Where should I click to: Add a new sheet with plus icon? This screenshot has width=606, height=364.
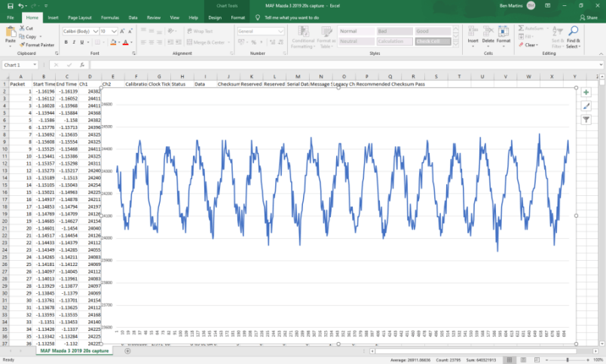127,351
